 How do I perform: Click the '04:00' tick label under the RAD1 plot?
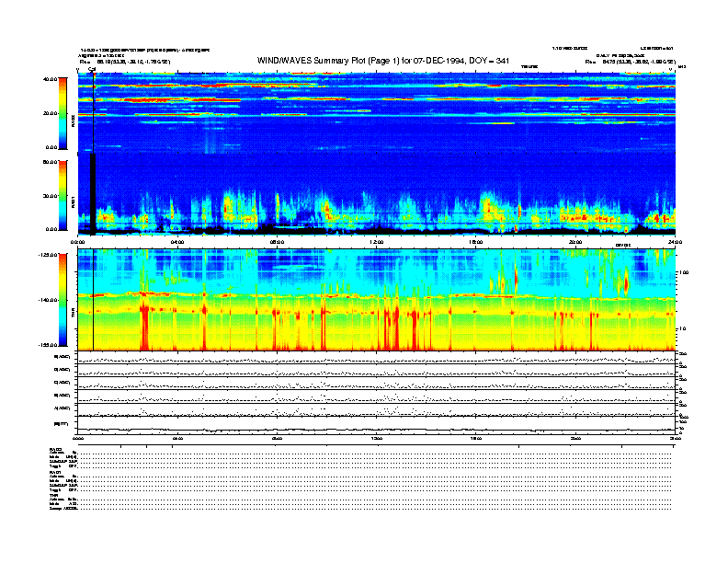click(177, 242)
